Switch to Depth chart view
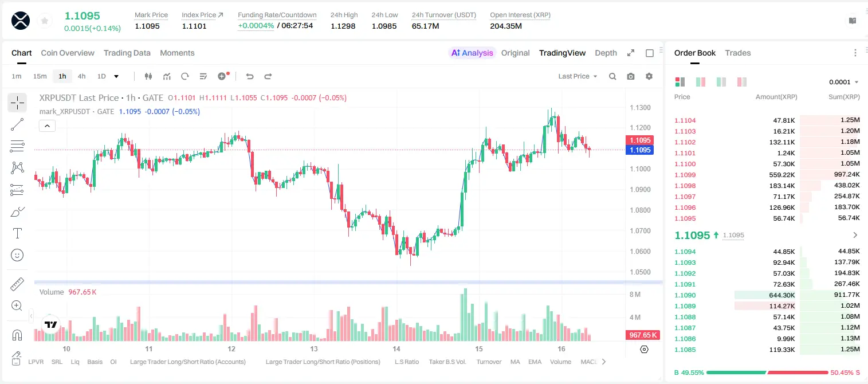868x384 pixels. (606, 53)
